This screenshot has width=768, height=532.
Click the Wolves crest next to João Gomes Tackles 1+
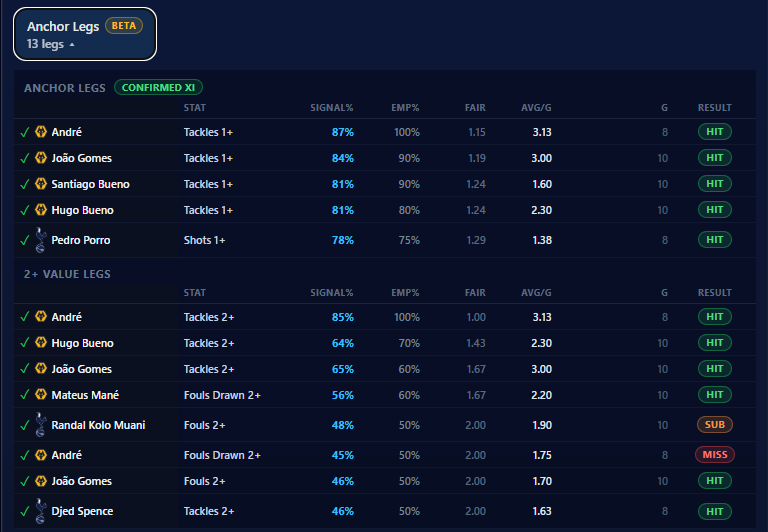(x=41, y=158)
